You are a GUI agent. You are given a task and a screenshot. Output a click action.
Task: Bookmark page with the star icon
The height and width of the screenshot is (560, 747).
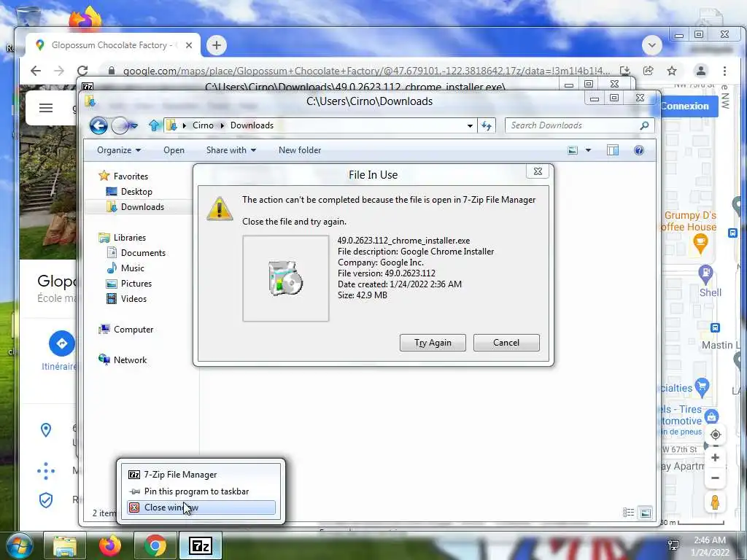(672, 71)
